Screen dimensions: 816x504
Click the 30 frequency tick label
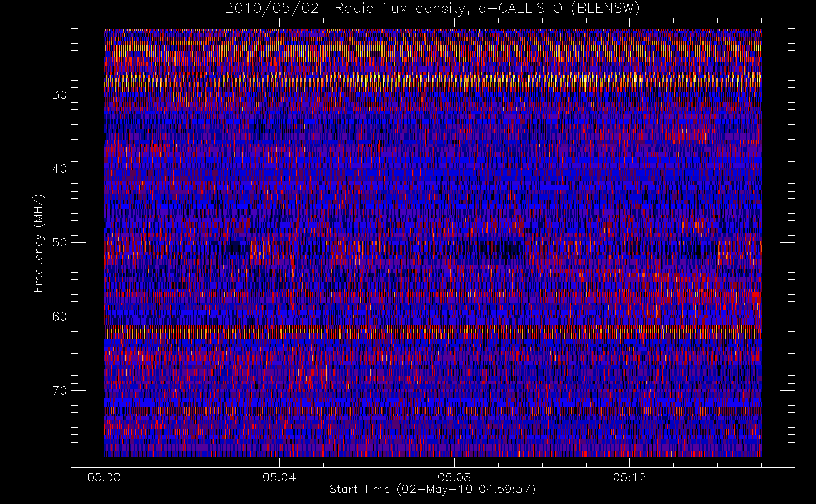pos(60,95)
